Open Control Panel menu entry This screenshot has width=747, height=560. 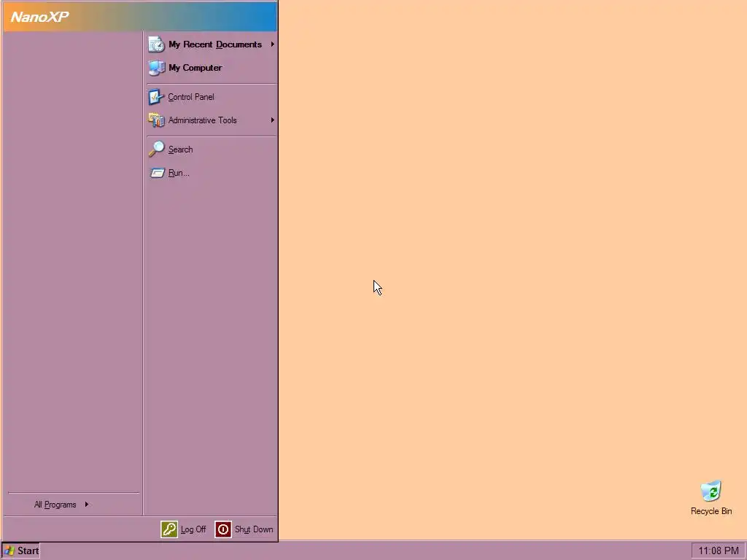coord(212,97)
